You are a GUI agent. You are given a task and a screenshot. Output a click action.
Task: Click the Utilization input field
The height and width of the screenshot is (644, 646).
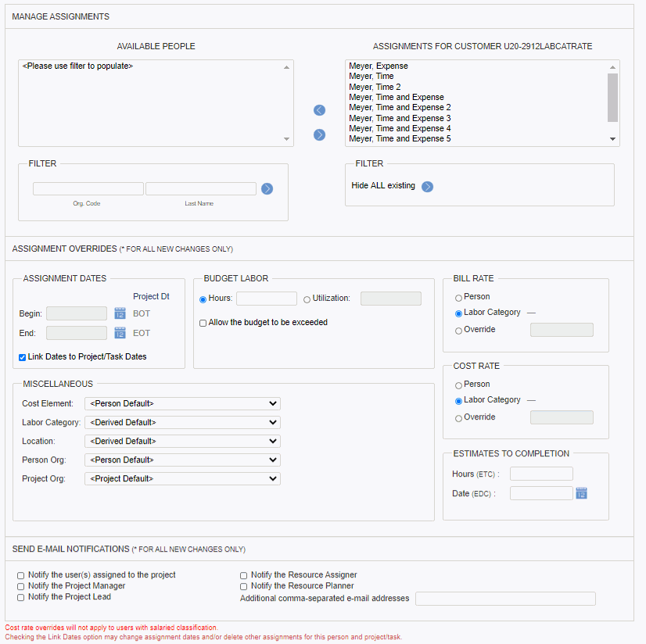(391, 299)
